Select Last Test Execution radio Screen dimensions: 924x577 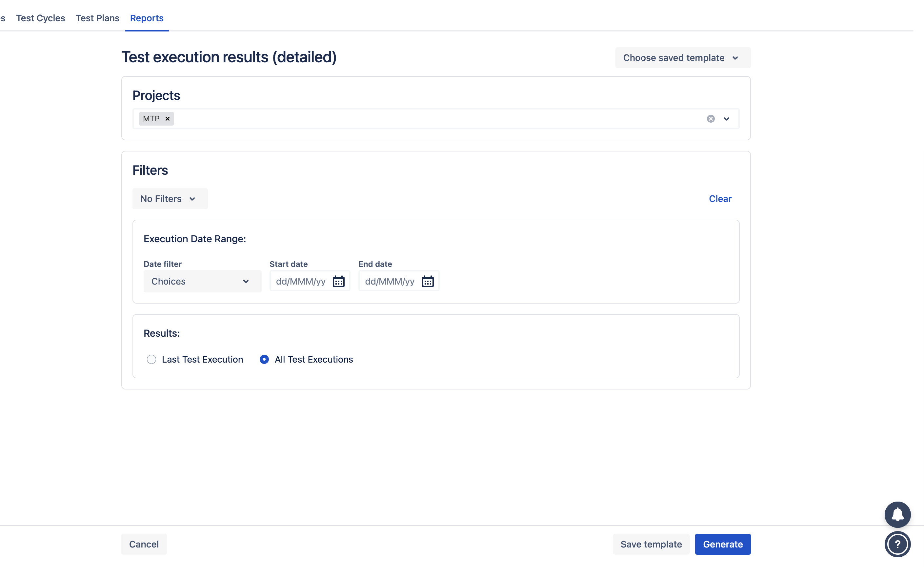pos(151,359)
